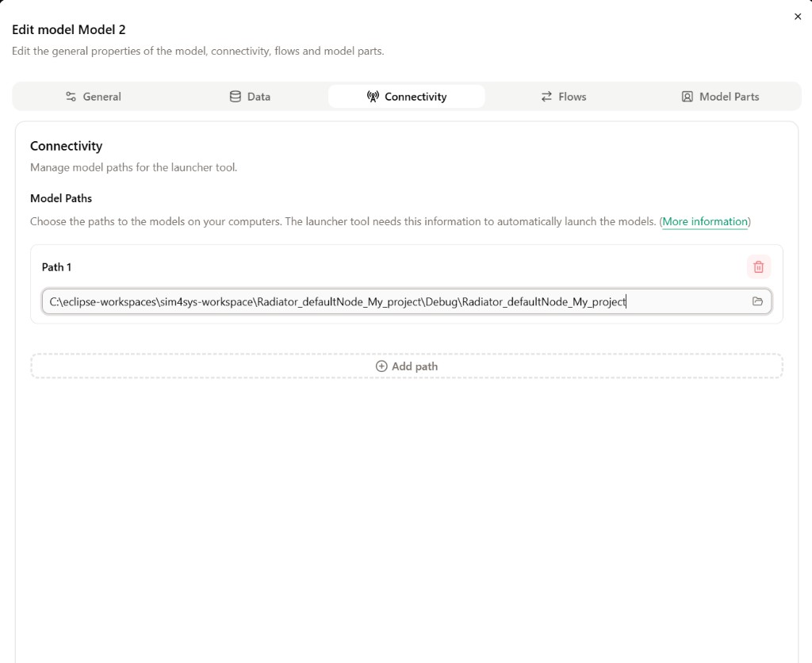This screenshot has height=663, width=812.
Task: Delete Path 1 with the trash icon
Action: point(758,266)
